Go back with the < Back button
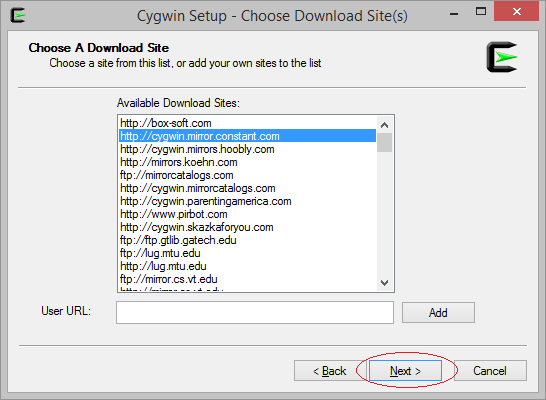The width and height of the screenshot is (546, 400). 330,371
